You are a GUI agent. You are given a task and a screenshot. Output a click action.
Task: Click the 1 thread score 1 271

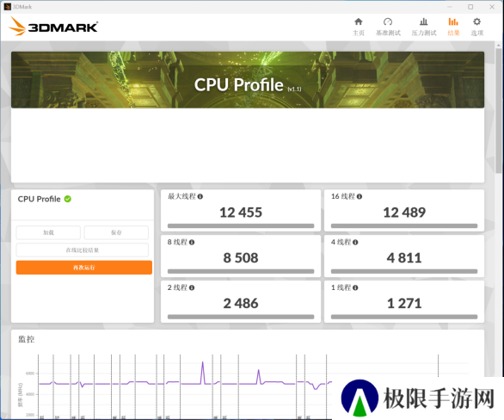[x=404, y=304]
